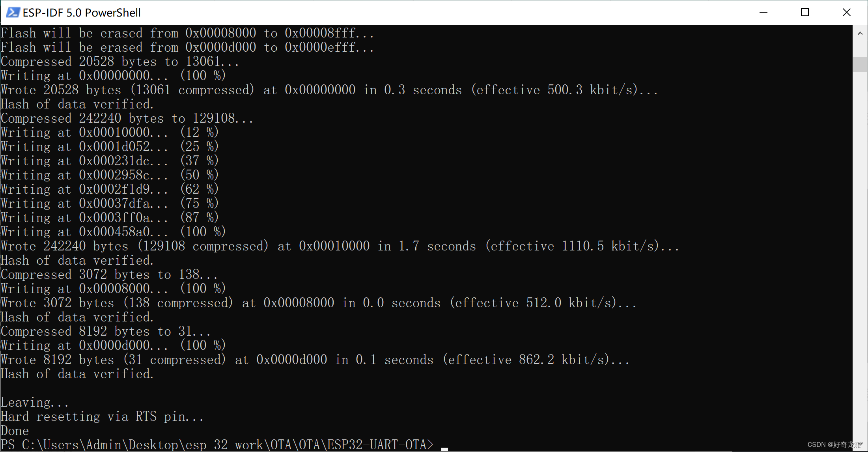Click 'Flash will be erased from 0x00008000' line
Image resolution: width=868 pixels, height=452 pixels.
pyautogui.click(x=187, y=33)
